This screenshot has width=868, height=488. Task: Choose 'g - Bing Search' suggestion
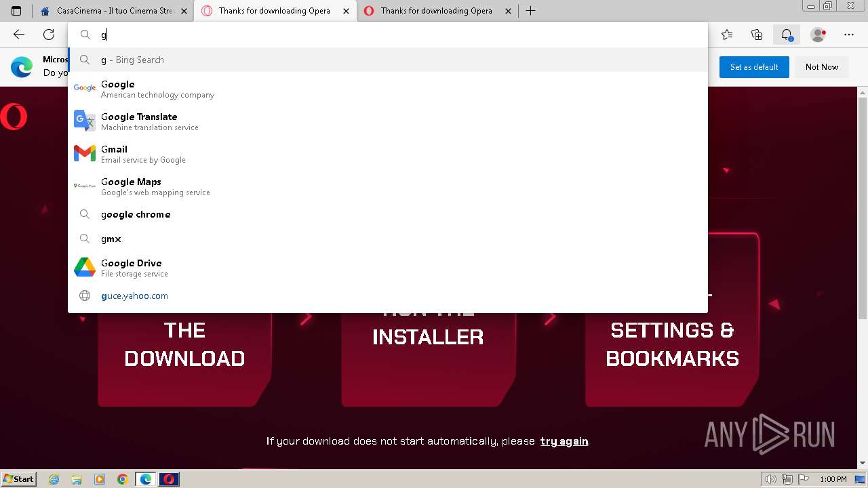click(388, 60)
